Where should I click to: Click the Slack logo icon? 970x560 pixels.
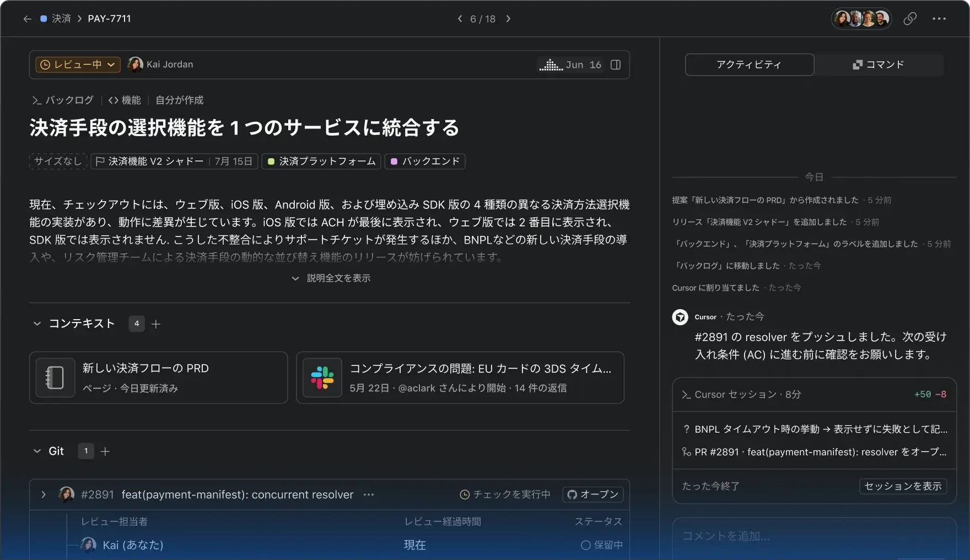point(322,378)
